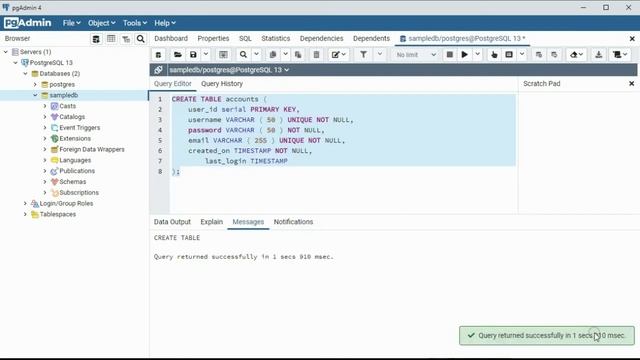
Task: Close the query tool tab panel
Action: tap(632, 39)
